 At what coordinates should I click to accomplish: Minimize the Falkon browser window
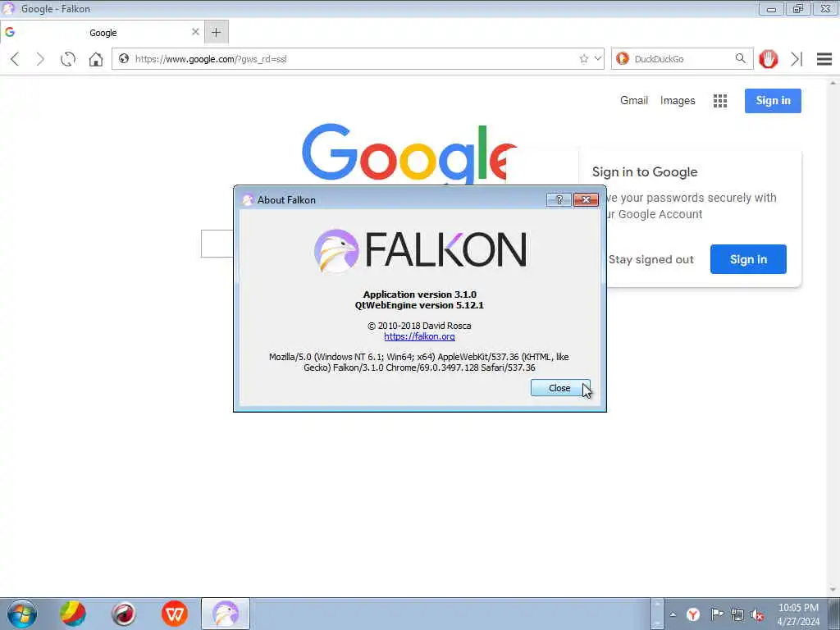pyautogui.click(x=771, y=8)
